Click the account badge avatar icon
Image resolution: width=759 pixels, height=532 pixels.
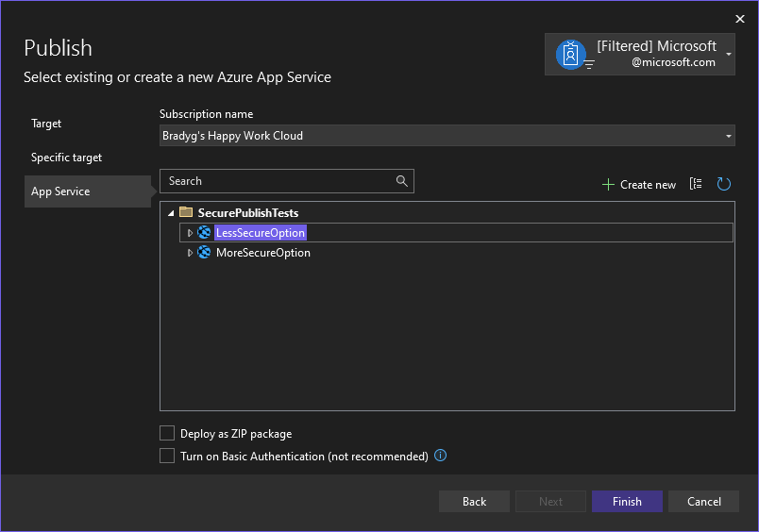click(570, 55)
